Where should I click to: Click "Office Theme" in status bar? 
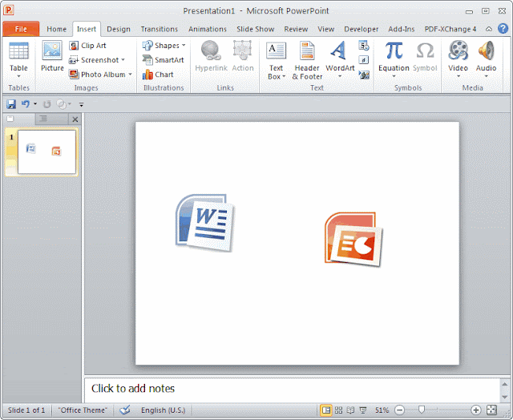tap(83, 410)
